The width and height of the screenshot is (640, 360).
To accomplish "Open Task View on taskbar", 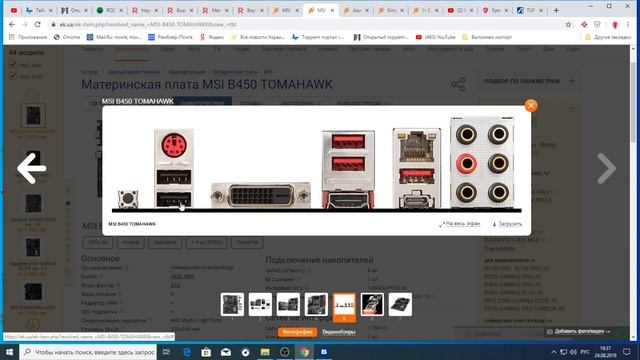I will (x=166, y=352).
